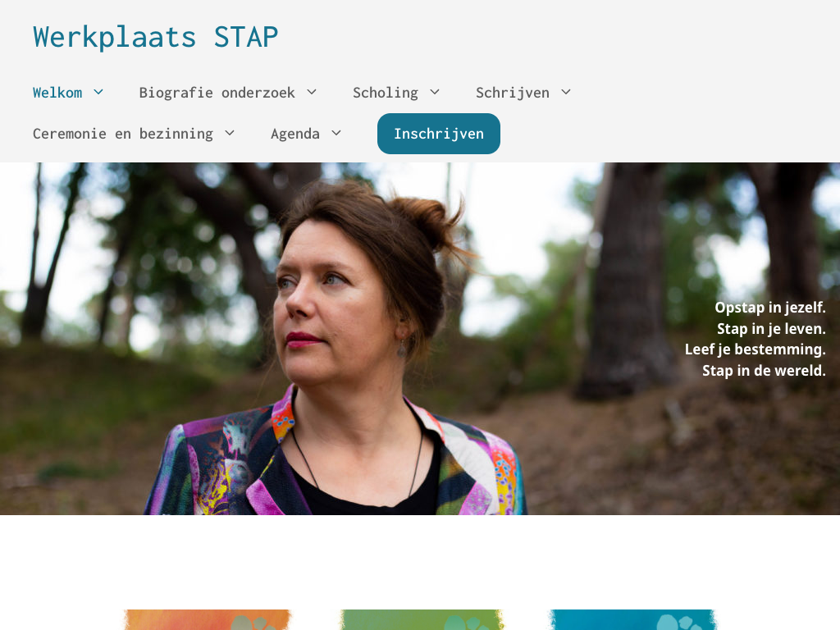This screenshot has height=630, width=840.
Task: Click the hero portrait photo of the woman
Action: click(420, 339)
